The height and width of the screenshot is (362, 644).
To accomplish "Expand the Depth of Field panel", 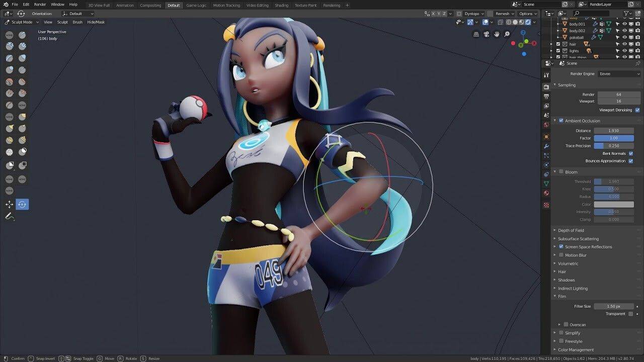I will pyautogui.click(x=571, y=230).
